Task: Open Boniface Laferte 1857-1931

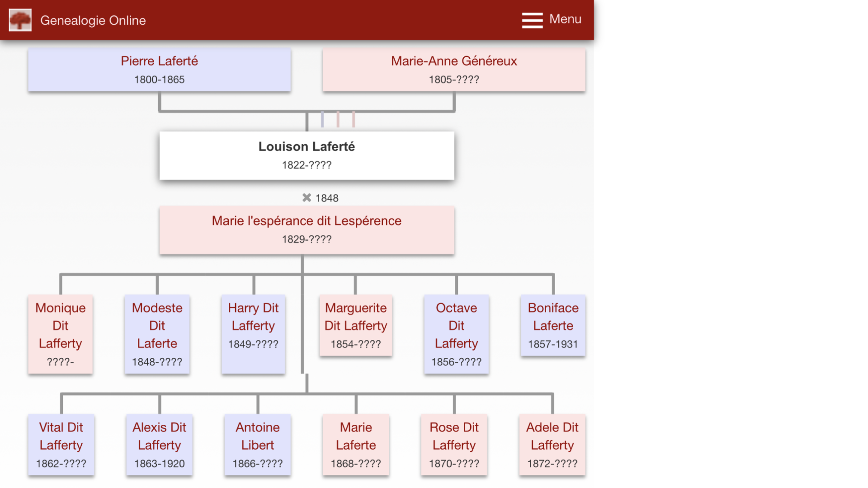Action: (x=553, y=325)
